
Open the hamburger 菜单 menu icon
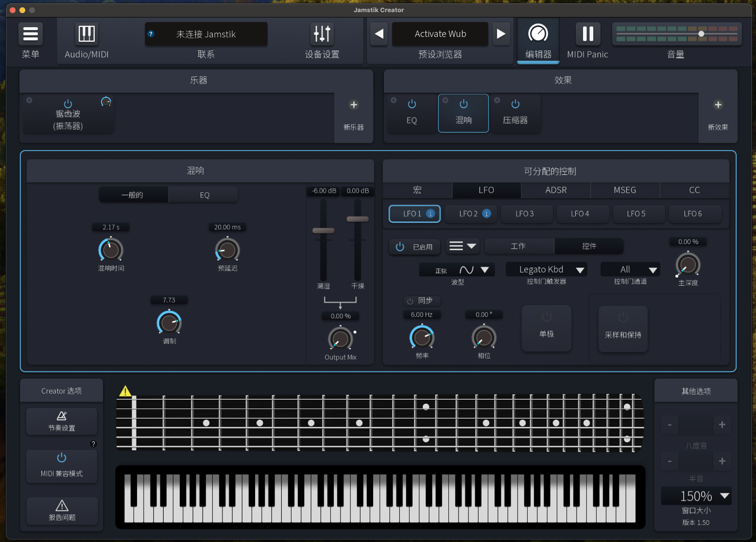tap(30, 34)
